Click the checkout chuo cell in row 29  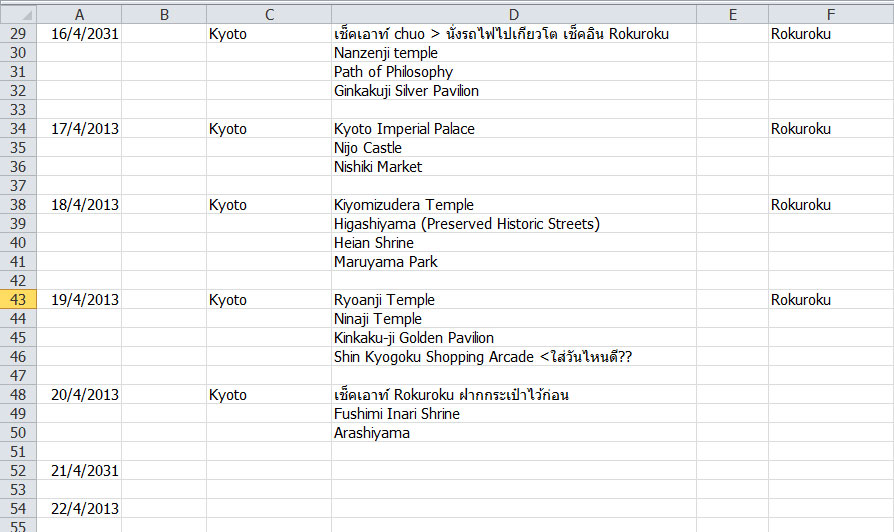click(x=514, y=34)
